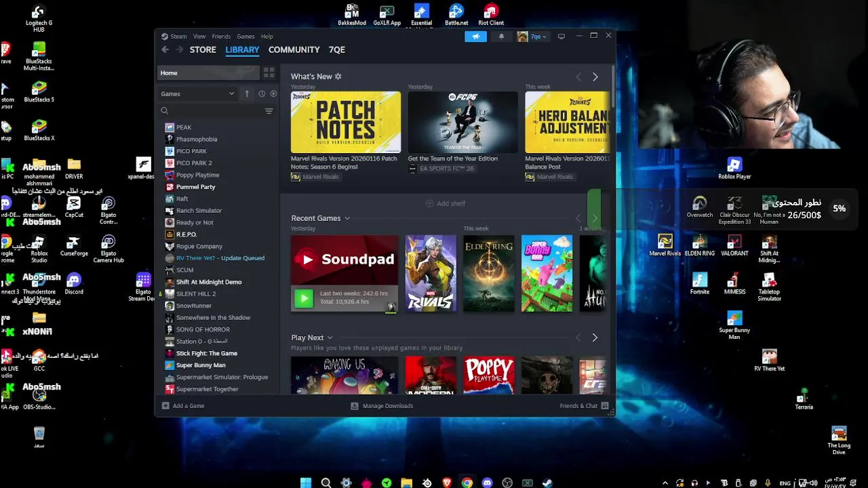Open VALORANT desktop icon
This screenshot has height=488, width=868.
click(x=734, y=245)
